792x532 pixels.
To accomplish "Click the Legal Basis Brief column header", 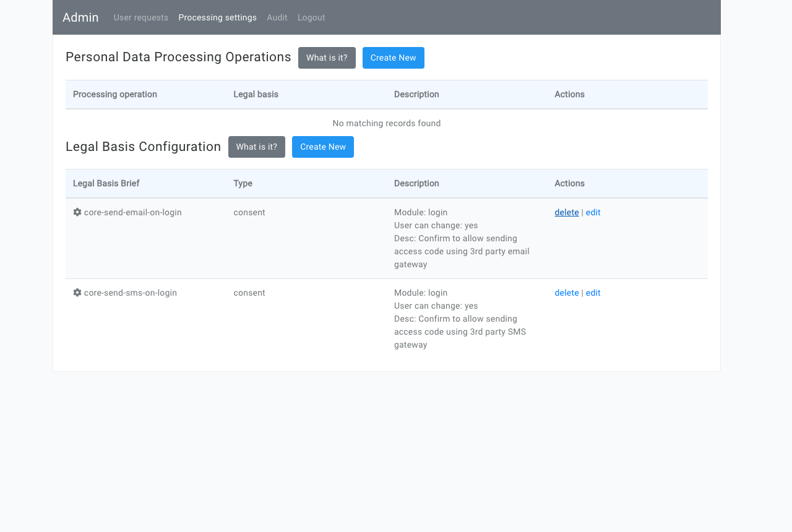I will [x=146, y=184].
